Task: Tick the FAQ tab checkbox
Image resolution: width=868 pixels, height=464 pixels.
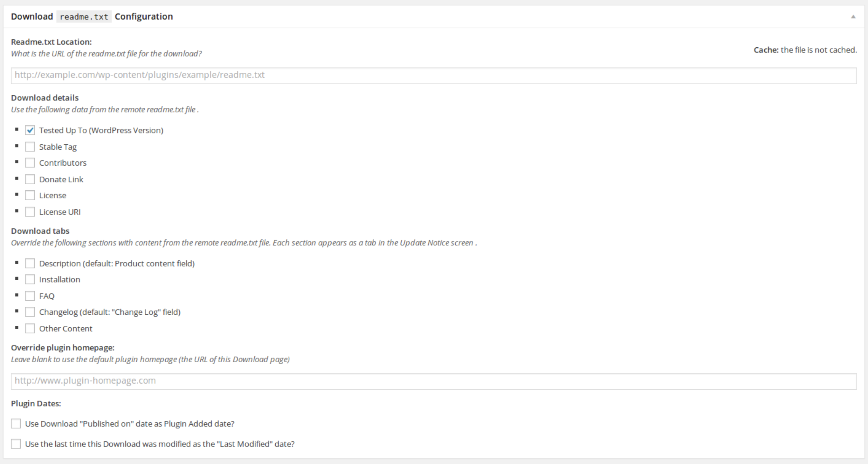Action: pos(30,296)
